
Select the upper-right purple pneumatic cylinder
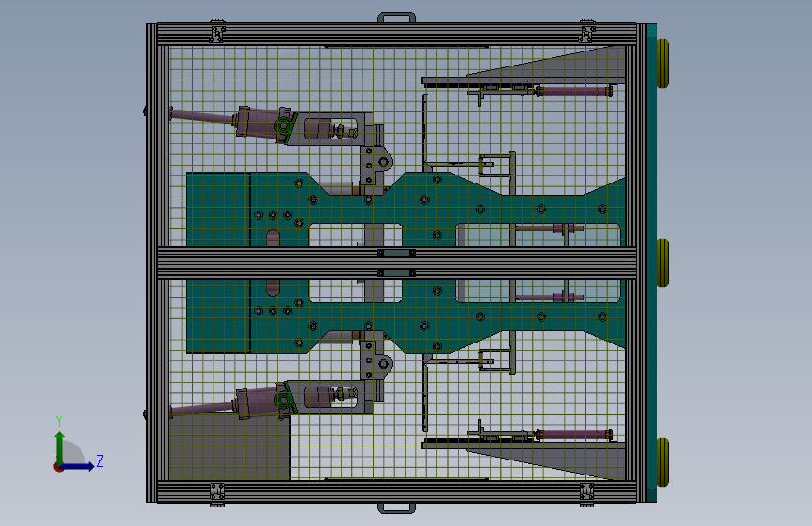pyautogui.click(x=574, y=92)
